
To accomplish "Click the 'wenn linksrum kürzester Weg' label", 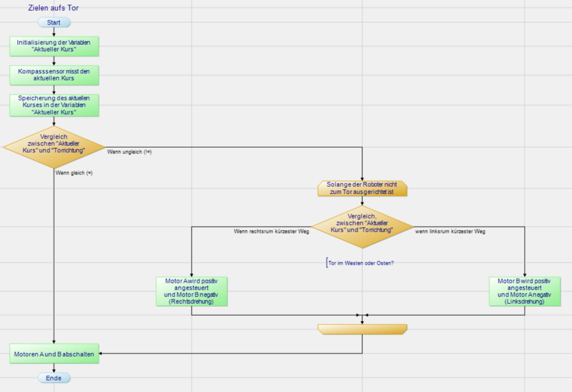I will click(450, 232).
